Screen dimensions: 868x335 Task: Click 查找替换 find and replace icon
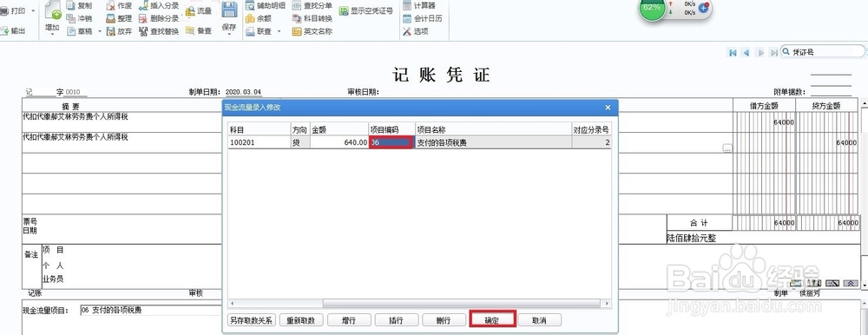(x=143, y=31)
